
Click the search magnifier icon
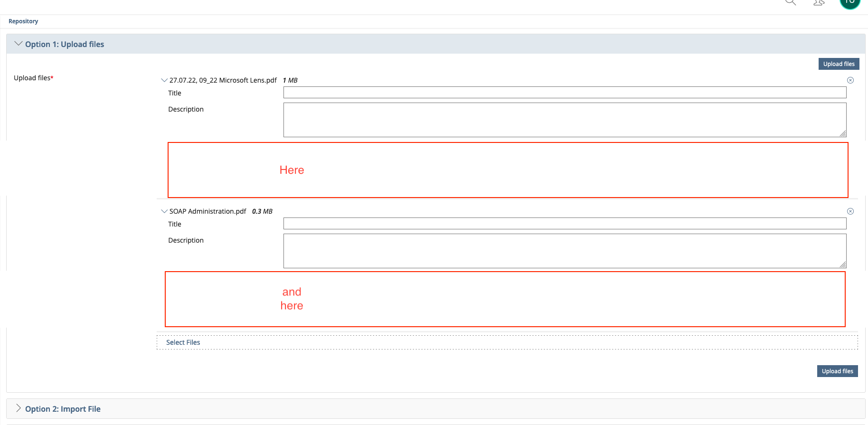(790, 2)
